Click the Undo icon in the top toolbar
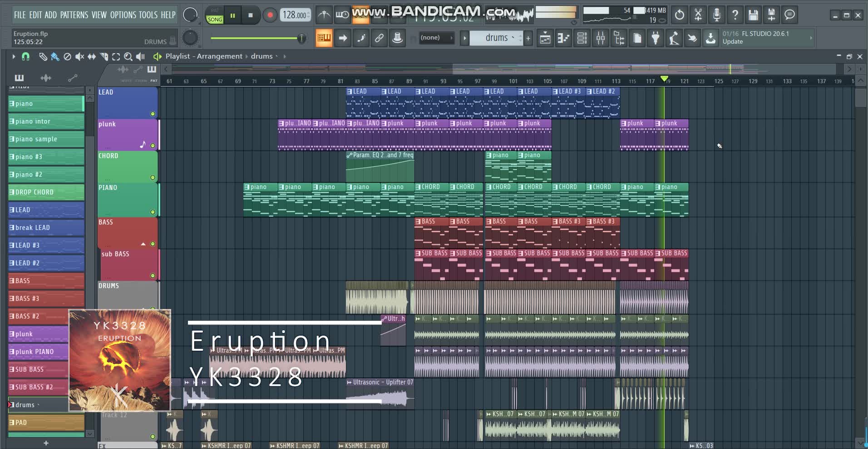The width and height of the screenshot is (868, 449). [680, 15]
